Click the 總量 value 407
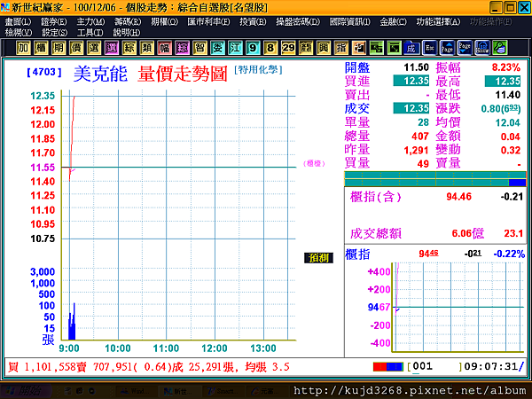 pyautogui.click(x=420, y=136)
